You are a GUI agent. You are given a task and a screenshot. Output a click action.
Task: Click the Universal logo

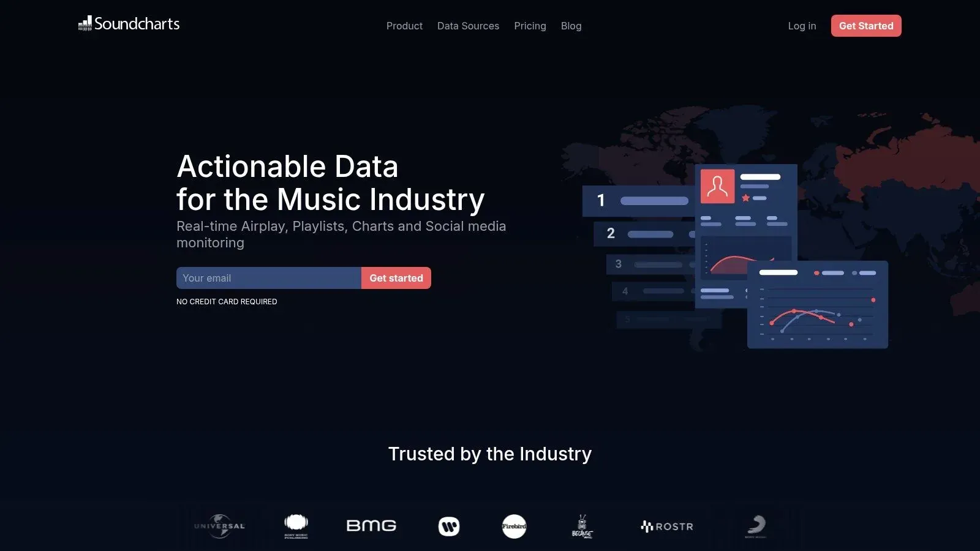pos(219,526)
